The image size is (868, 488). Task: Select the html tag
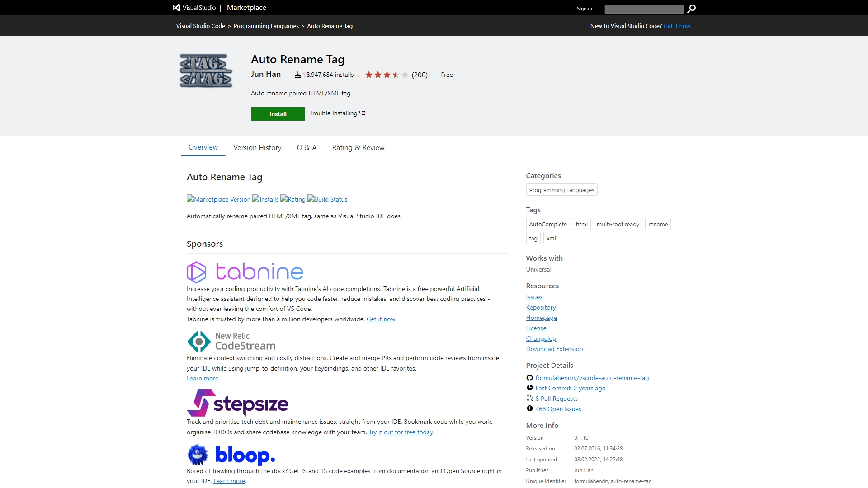click(582, 224)
